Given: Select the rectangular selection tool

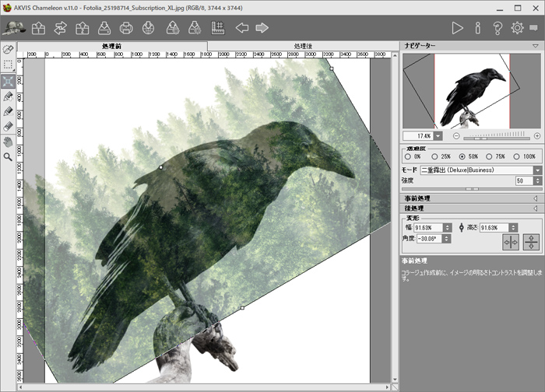Looking at the screenshot, I should [9, 65].
